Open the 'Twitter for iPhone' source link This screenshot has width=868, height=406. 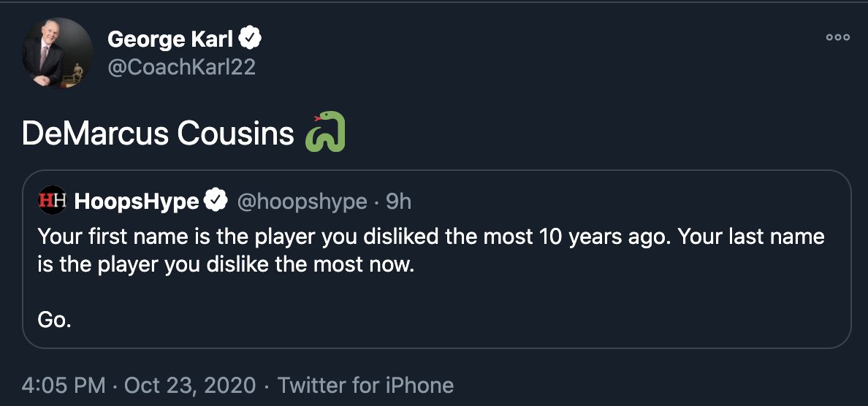(x=365, y=385)
